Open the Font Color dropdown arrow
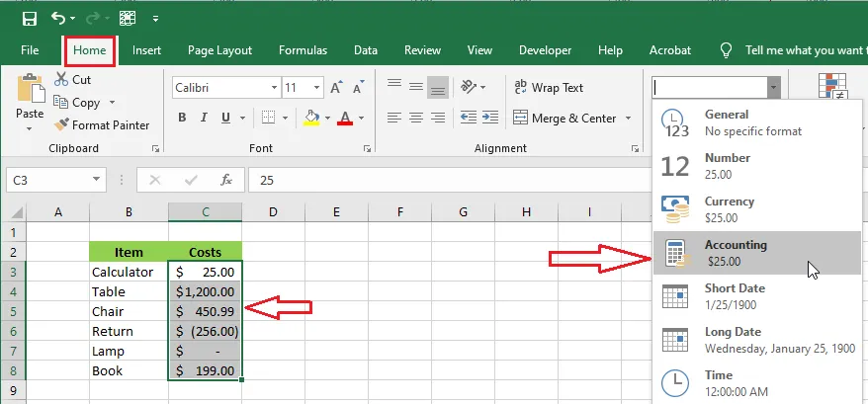Viewport: 868px width, 404px height. pos(361,118)
